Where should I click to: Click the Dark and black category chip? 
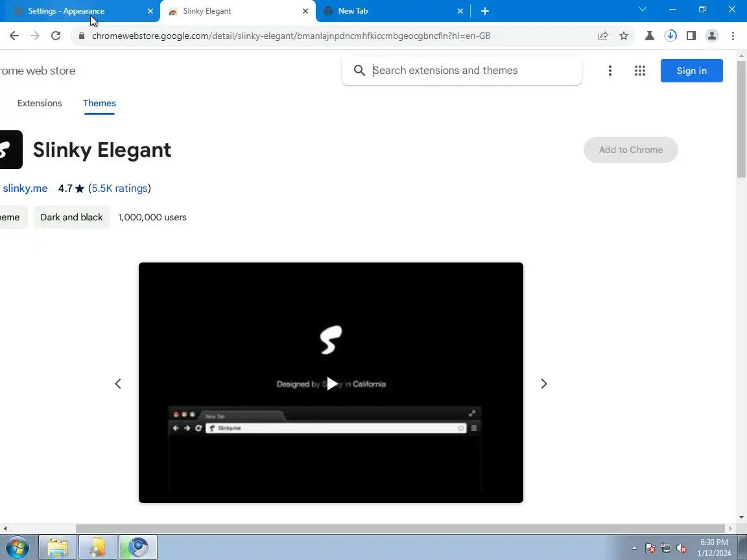click(71, 217)
